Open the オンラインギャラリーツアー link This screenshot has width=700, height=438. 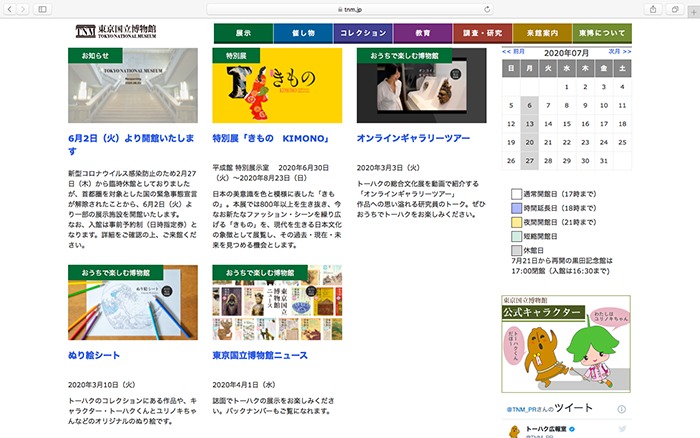coord(413,138)
